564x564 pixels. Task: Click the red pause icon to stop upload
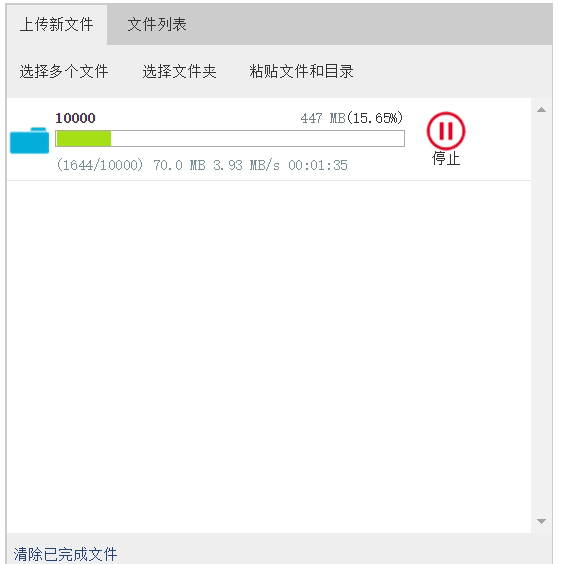coord(446,131)
